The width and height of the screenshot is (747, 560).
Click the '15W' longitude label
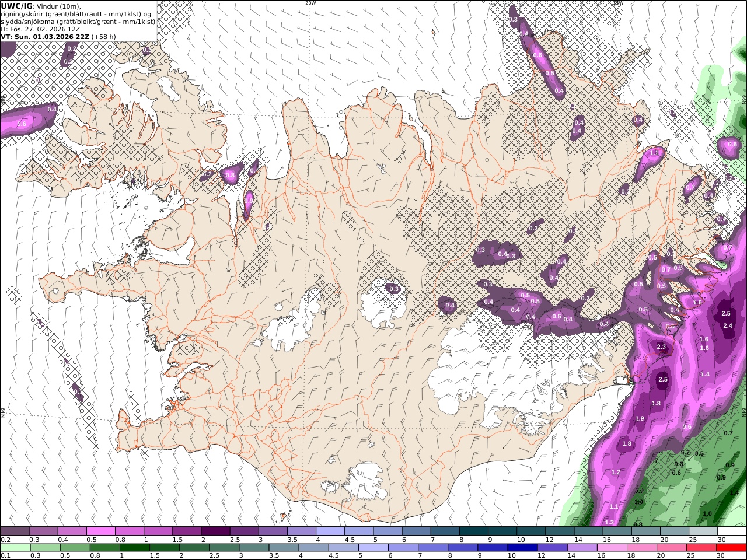(x=618, y=3)
